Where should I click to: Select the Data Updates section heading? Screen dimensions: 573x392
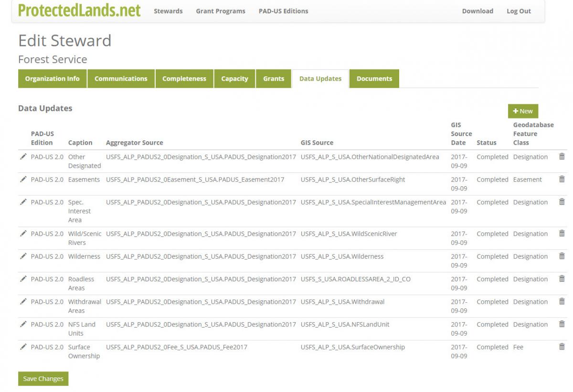(x=45, y=108)
